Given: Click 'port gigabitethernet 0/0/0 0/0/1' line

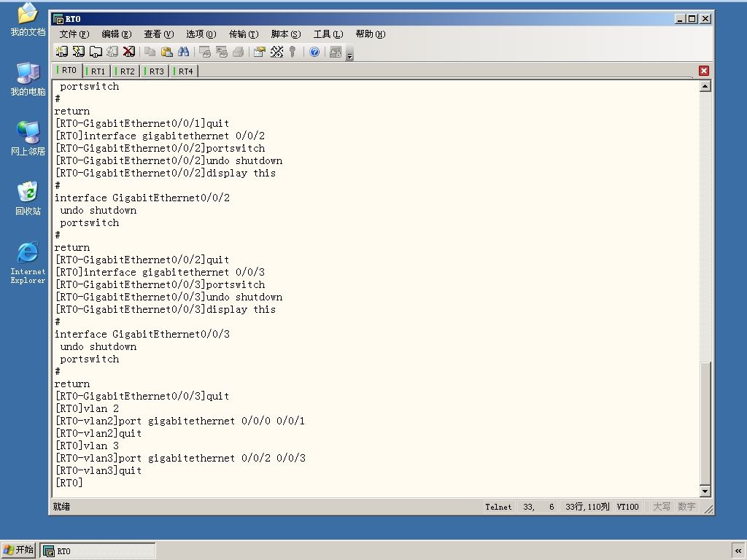Looking at the screenshot, I should point(180,421).
